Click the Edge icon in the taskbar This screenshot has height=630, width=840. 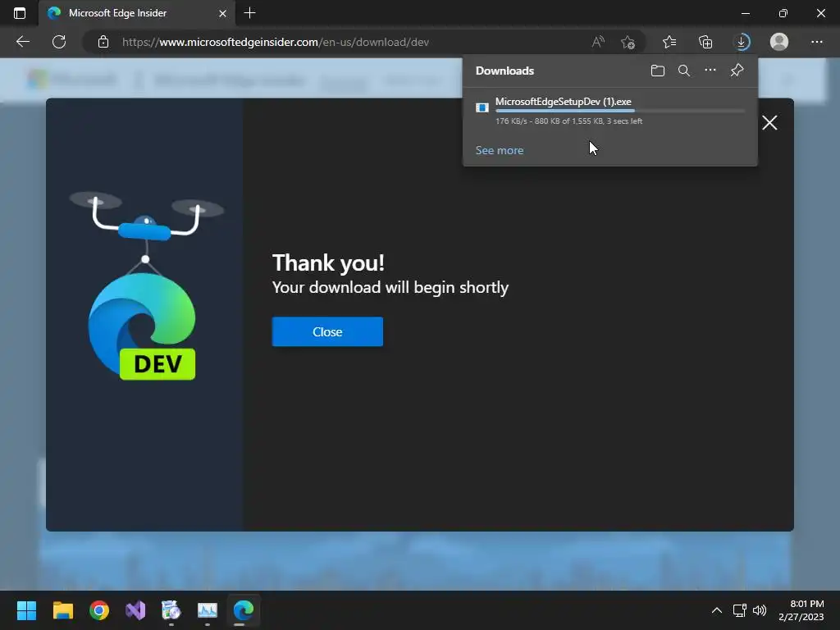point(243,610)
